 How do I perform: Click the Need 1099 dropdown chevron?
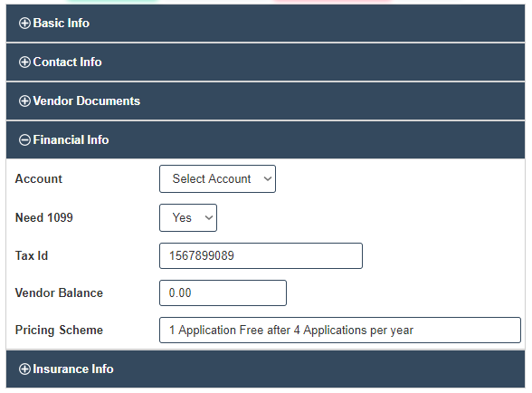209,217
